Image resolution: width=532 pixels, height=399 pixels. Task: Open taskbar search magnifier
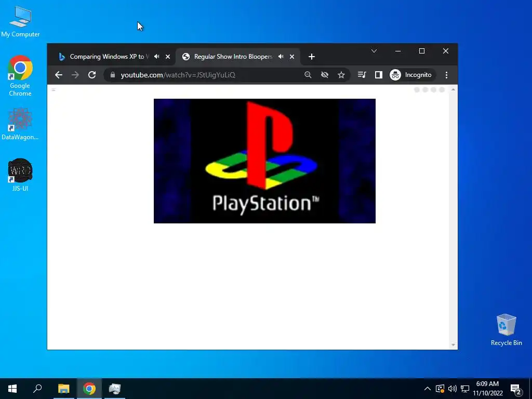point(37,389)
